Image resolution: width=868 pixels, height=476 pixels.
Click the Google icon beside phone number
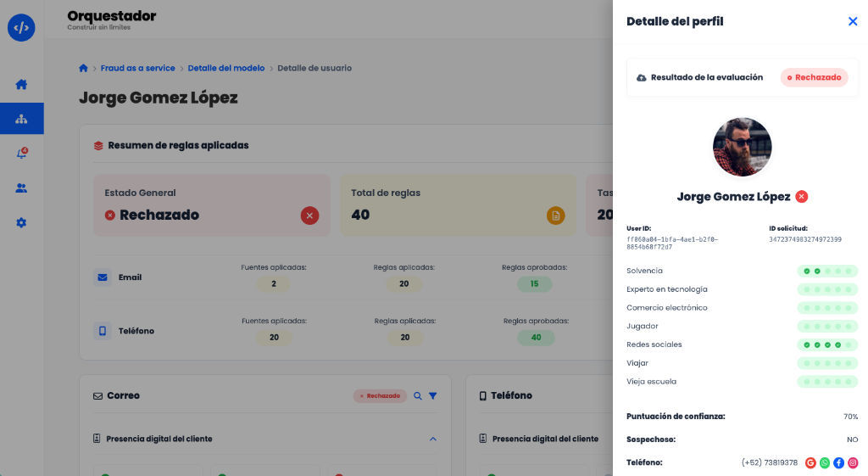click(810, 462)
